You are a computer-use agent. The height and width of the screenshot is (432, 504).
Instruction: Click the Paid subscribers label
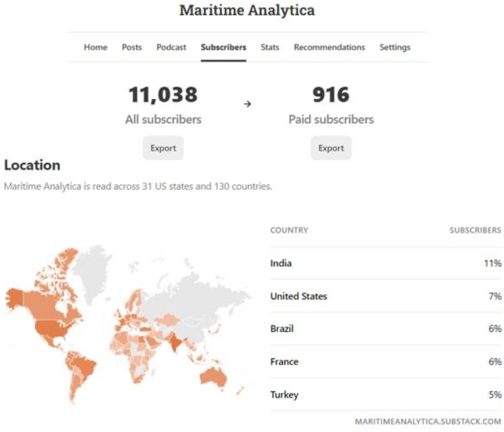pyautogui.click(x=331, y=119)
